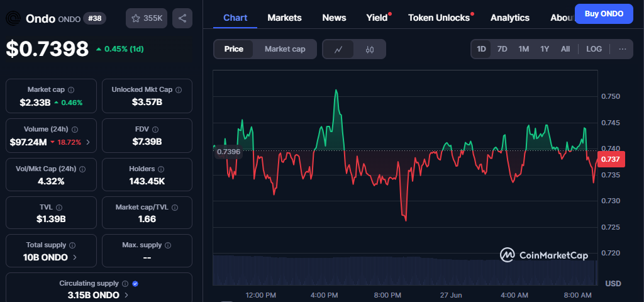This screenshot has height=302, width=644.
Task: Show info for Circulating supply
Action: click(x=125, y=284)
